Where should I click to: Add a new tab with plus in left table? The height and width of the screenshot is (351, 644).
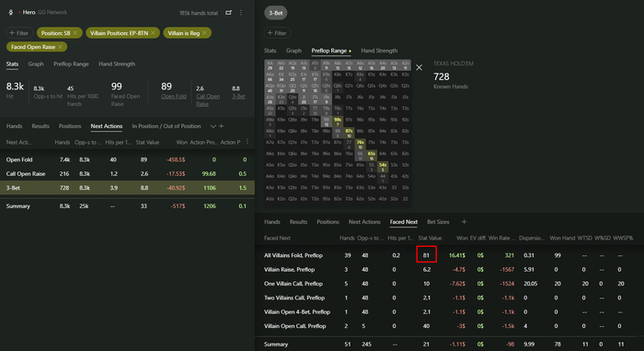(222, 126)
